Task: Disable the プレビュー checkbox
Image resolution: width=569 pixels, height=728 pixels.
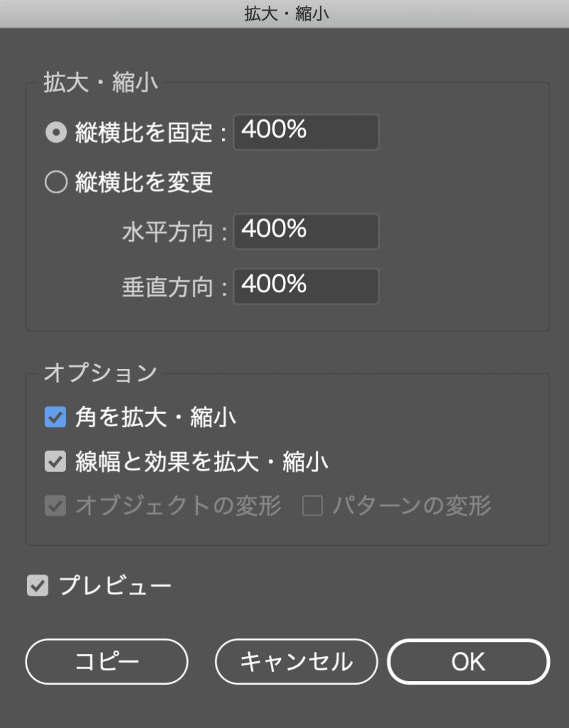Action: pos(38,587)
